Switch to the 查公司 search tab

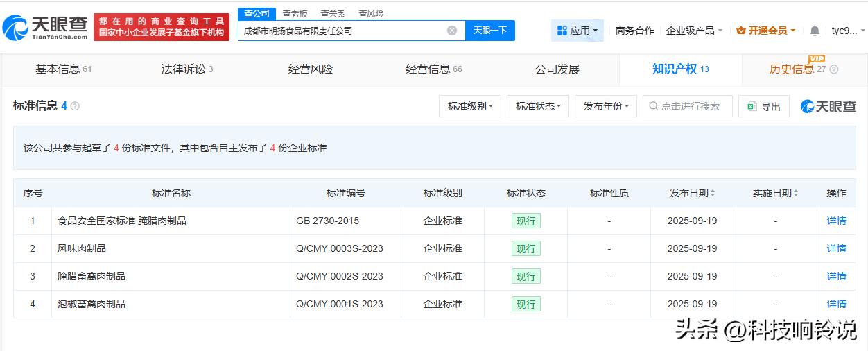(257, 14)
